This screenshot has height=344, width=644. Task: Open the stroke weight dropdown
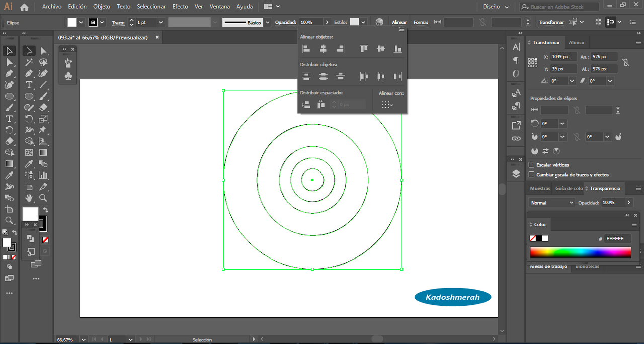tap(161, 22)
